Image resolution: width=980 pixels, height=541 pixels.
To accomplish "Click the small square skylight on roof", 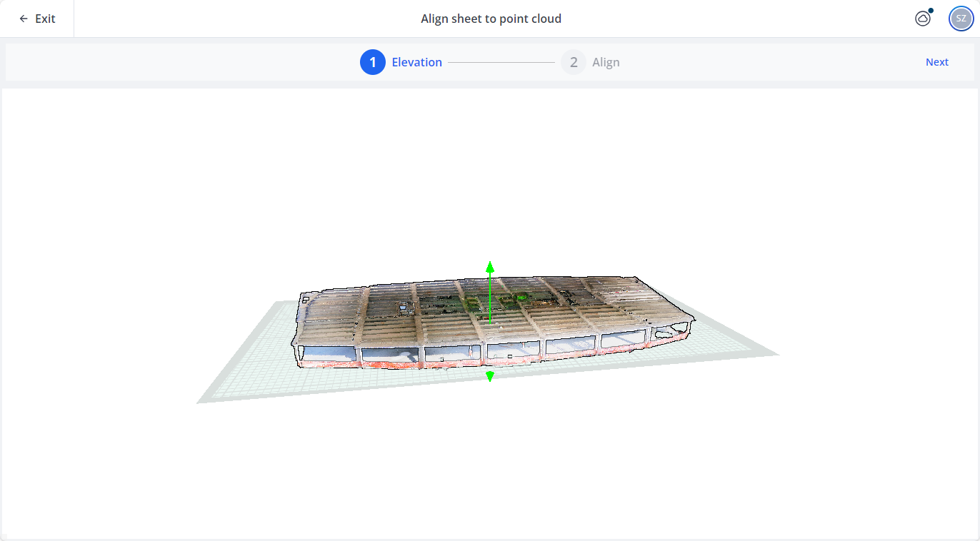I will [x=404, y=307].
